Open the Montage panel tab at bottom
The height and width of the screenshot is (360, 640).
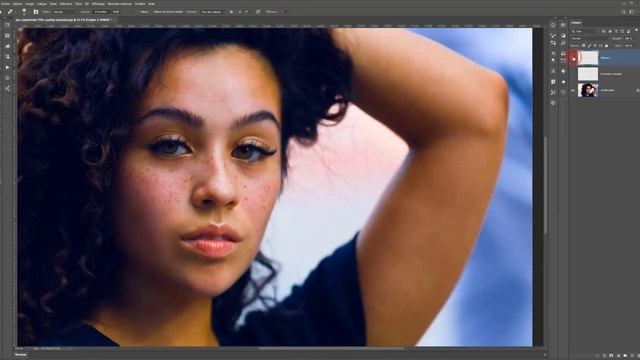(x=20, y=355)
